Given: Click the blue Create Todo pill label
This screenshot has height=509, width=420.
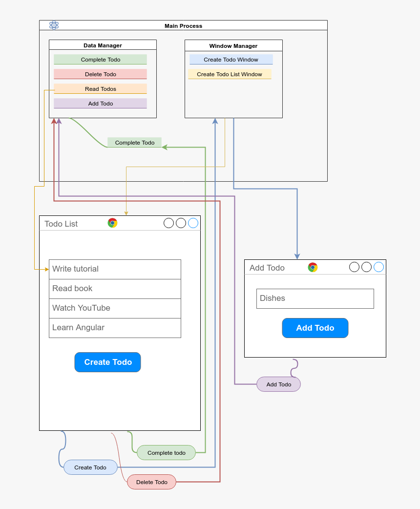Looking at the screenshot, I should pos(90,467).
